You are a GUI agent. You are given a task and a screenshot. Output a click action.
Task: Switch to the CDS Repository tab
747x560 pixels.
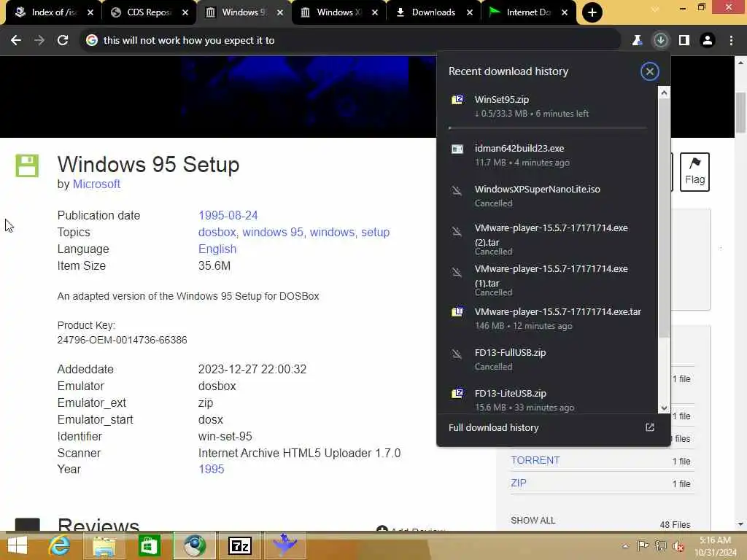coord(148,12)
